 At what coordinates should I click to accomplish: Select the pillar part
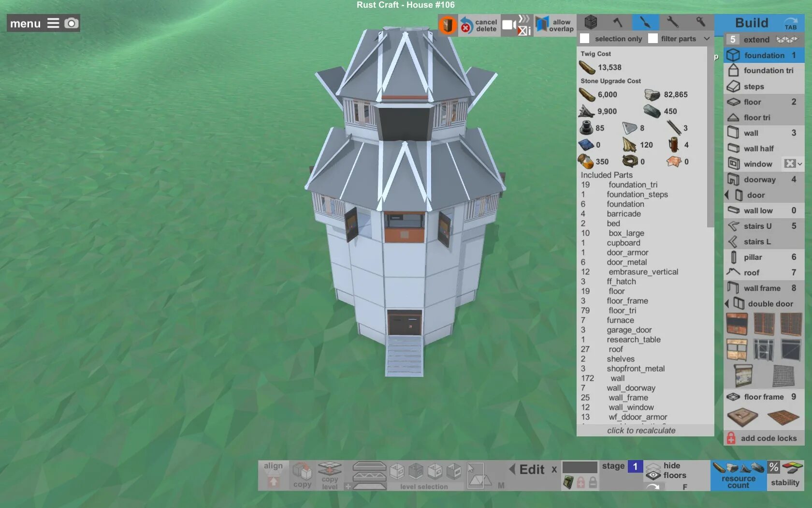tap(764, 257)
